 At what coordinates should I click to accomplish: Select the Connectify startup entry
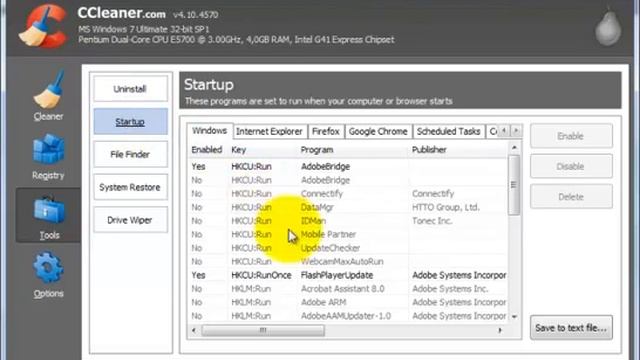coord(348,193)
